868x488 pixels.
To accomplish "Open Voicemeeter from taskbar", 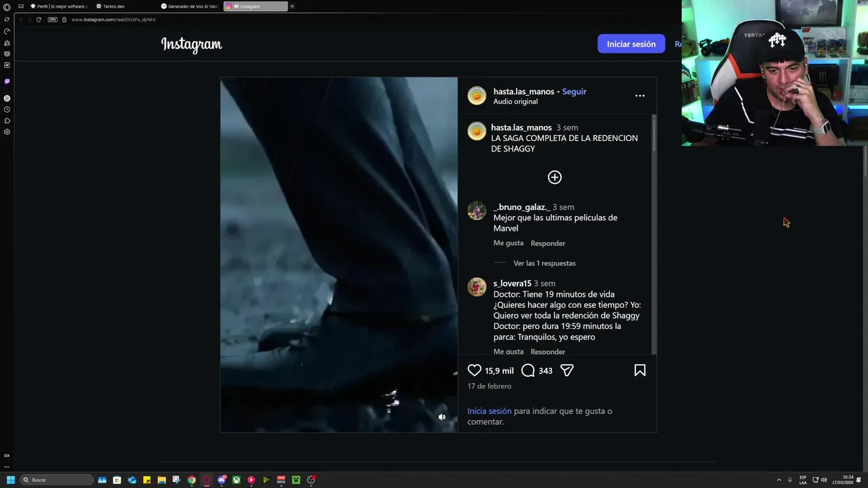I will (281, 480).
